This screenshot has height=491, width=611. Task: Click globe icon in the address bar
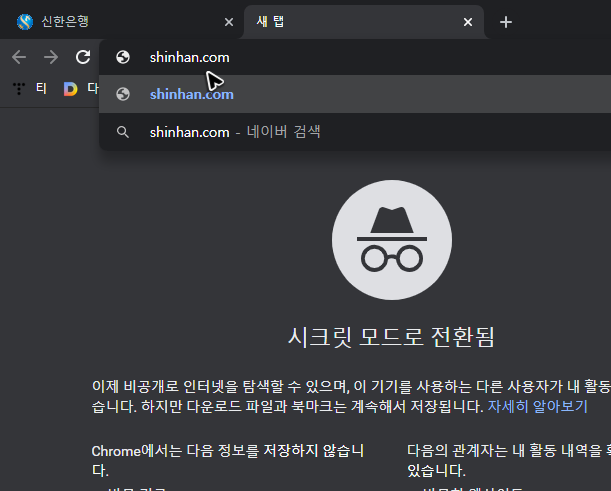coord(123,57)
